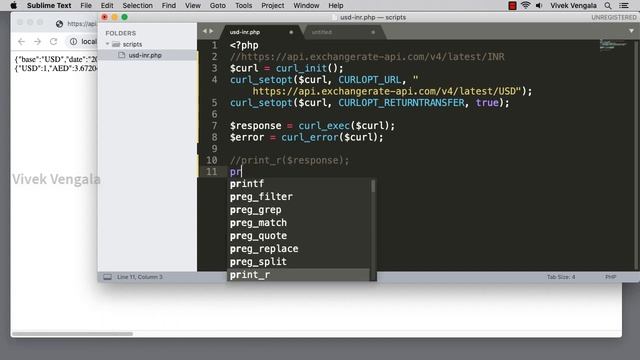Open the Apple menu
This screenshot has height=360, width=640.
pyautogui.click(x=13, y=5)
